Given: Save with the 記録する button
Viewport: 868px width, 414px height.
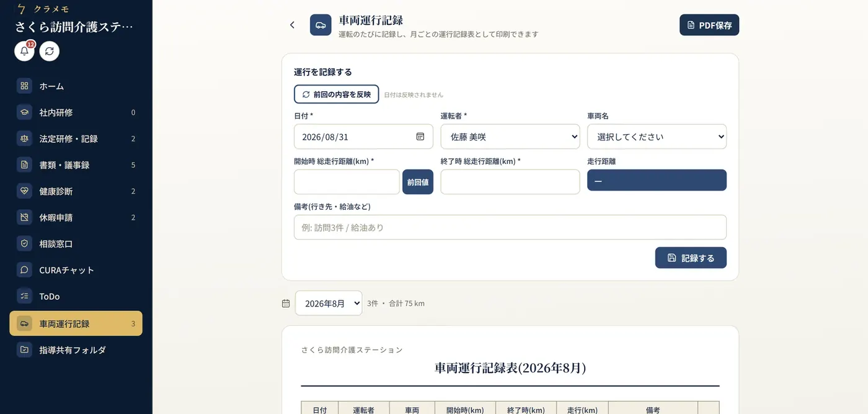Looking at the screenshot, I should pyautogui.click(x=691, y=258).
